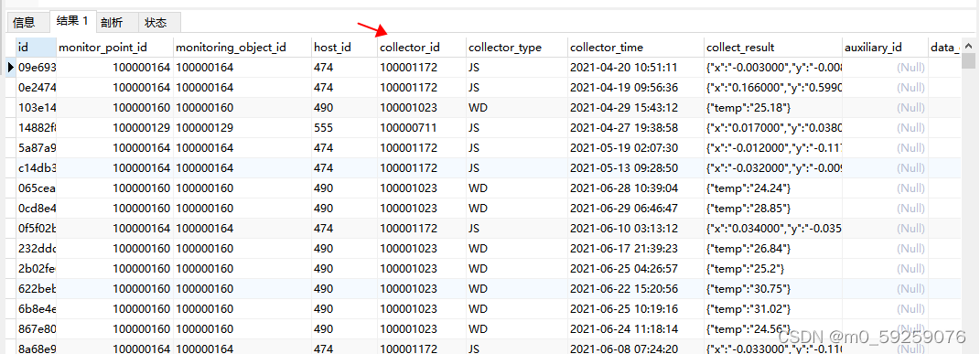
Task: Select collector_time 2021-05-13 09:28:50
Action: click(636, 168)
